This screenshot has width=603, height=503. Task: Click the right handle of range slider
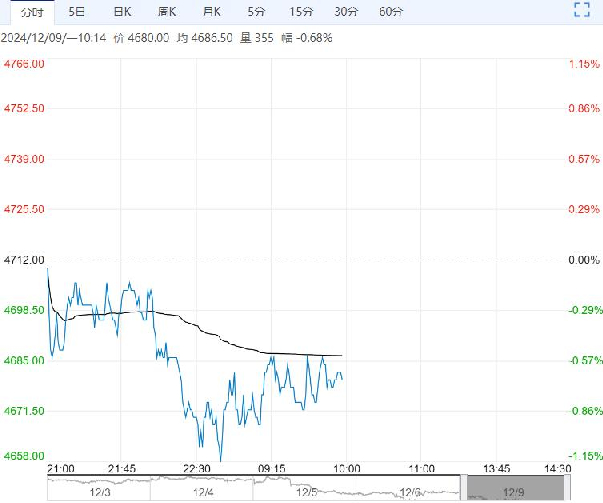click(x=567, y=487)
